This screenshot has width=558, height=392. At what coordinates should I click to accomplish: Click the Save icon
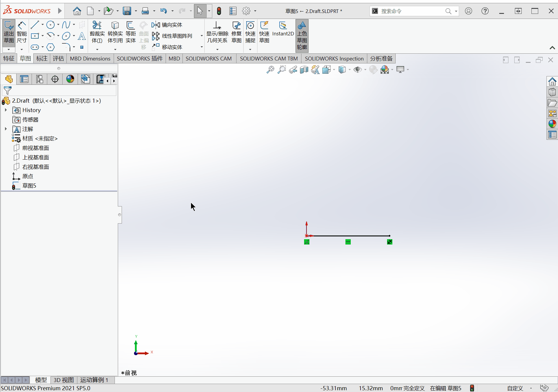point(127,11)
